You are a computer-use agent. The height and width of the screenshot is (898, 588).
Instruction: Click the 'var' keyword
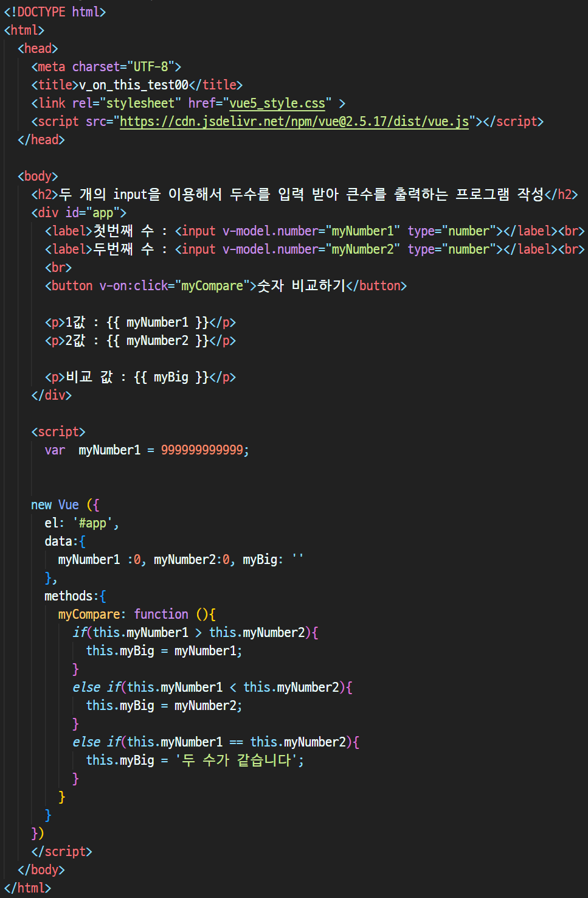click(x=55, y=450)
